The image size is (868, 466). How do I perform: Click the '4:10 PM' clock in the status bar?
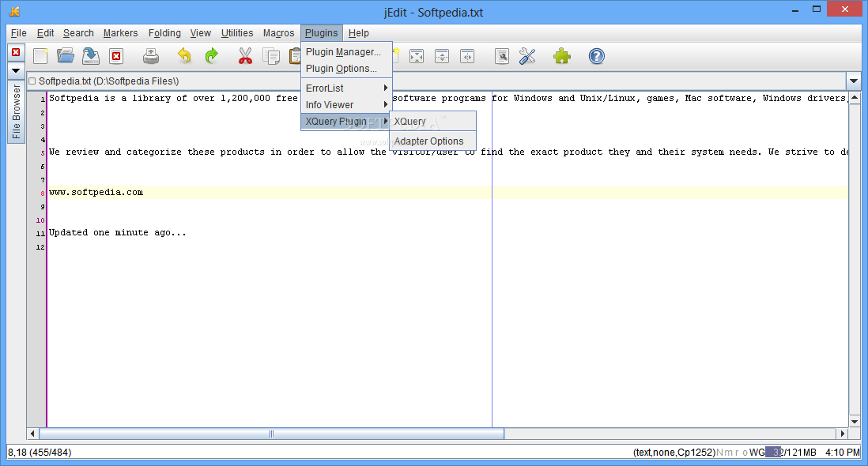(x=842, y=453)
